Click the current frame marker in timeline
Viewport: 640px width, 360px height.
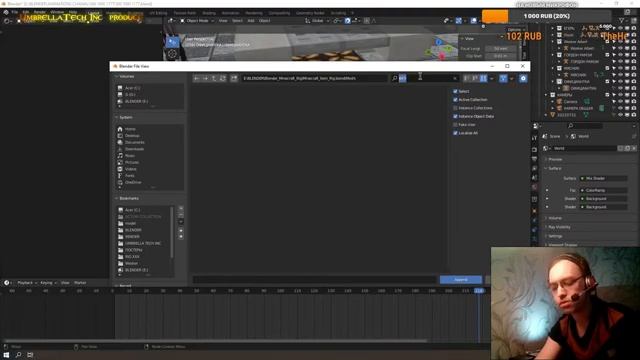coord(479,291)
